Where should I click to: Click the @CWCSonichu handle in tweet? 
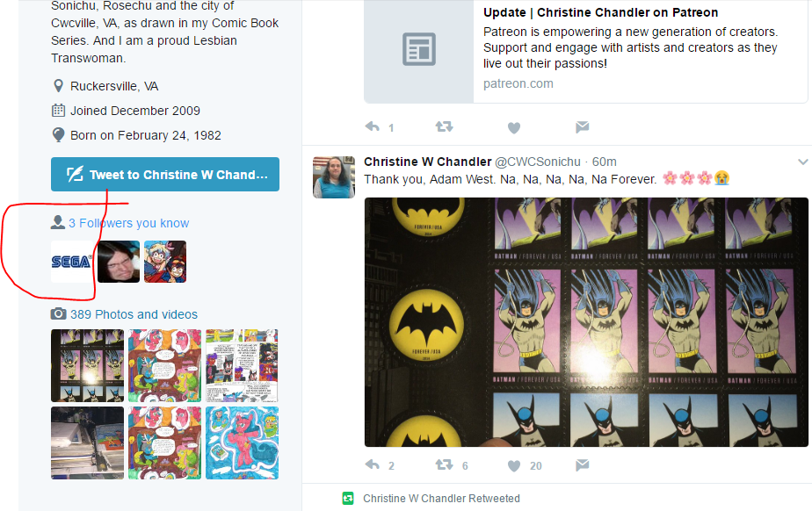538,162
